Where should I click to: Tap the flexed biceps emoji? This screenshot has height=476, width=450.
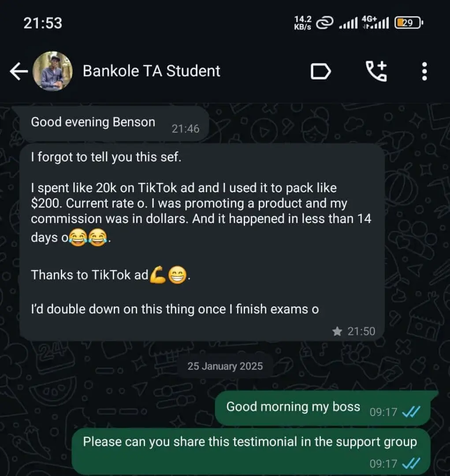click(158, 275)
